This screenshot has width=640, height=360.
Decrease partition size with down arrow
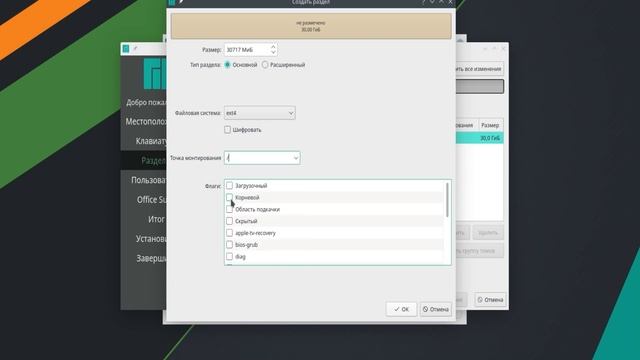click(x=273, y=53)
